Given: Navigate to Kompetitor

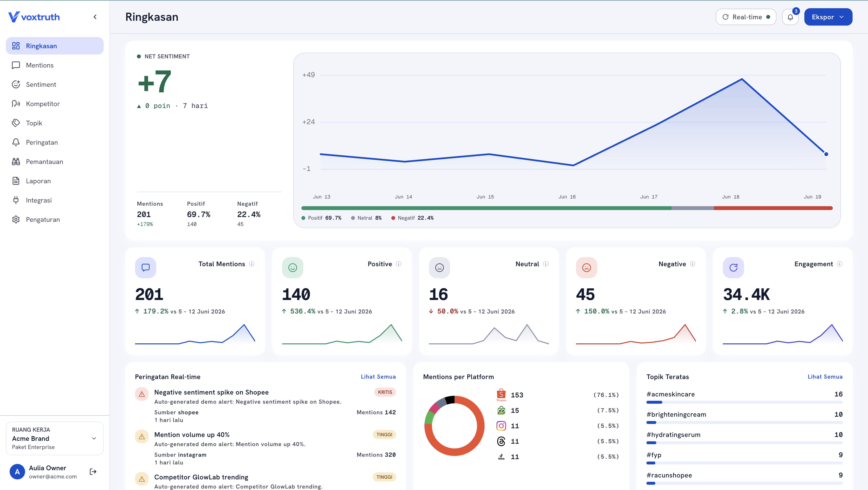Looking at the screenshot, I should point(54,104).
